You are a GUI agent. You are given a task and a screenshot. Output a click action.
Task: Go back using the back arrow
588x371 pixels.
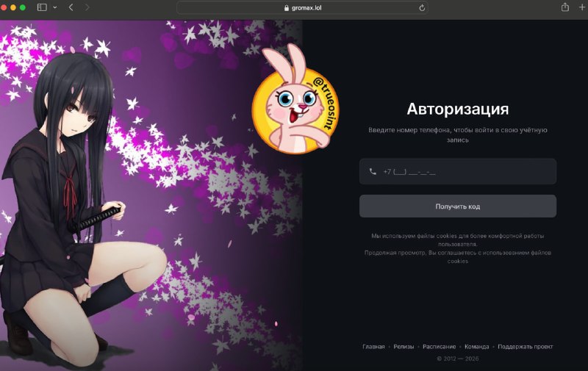(x=71, y=7)
